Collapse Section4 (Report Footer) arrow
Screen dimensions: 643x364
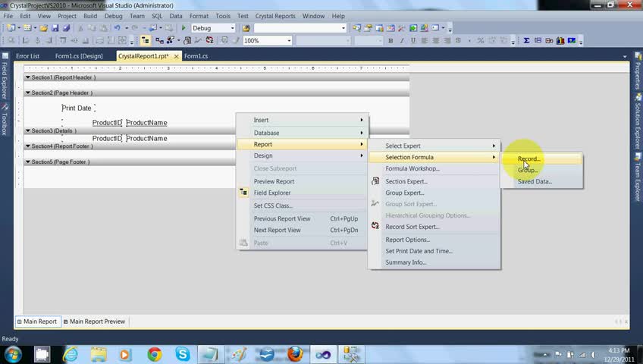[27, 146]
